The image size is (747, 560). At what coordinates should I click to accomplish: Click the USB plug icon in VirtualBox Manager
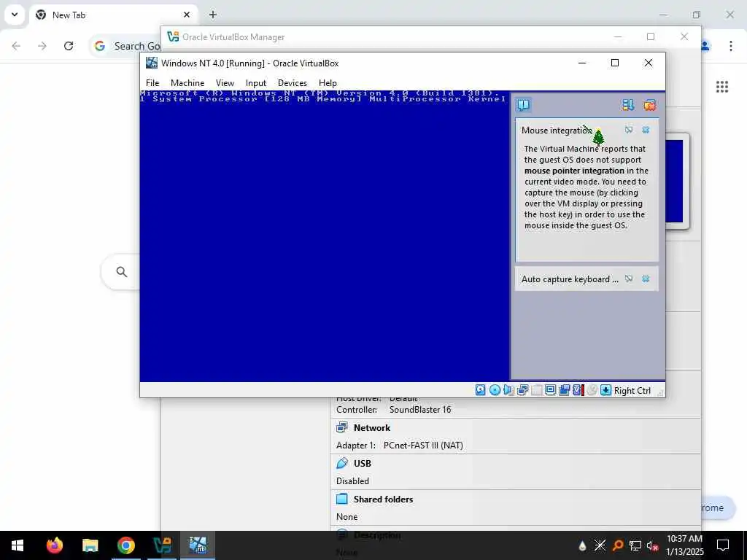coord(342,463)
